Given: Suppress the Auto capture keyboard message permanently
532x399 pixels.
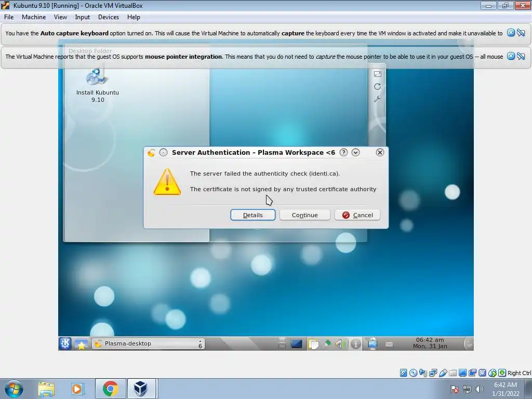Looking at the screenshot, I should [x=521, y=33].
